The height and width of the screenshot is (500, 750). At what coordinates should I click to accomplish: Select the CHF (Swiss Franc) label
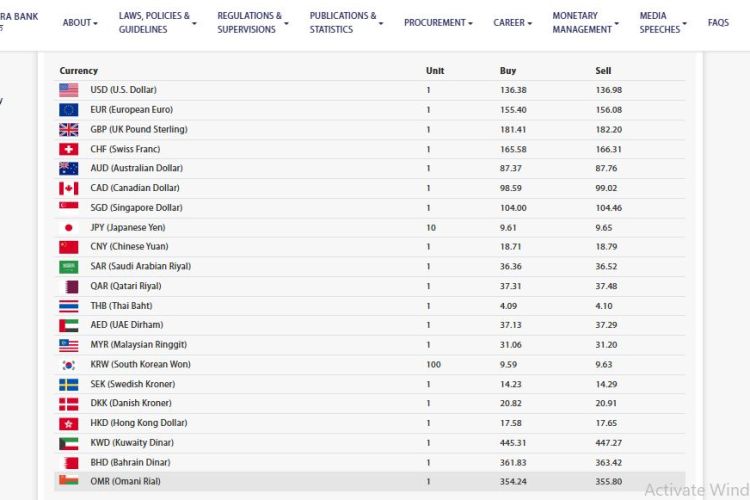tap(125, 149)
